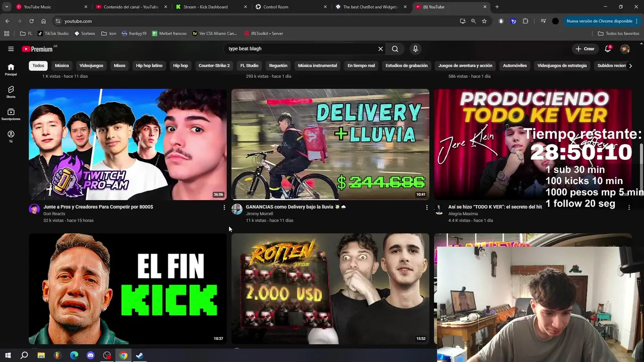The image size is (644, 362).
Task: Select the Todos filter chip
Action: tap(38, 65)
